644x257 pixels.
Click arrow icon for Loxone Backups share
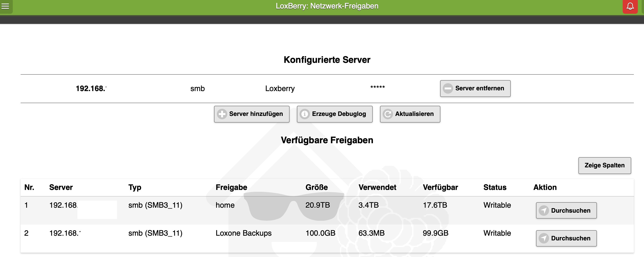coord(544,238)
